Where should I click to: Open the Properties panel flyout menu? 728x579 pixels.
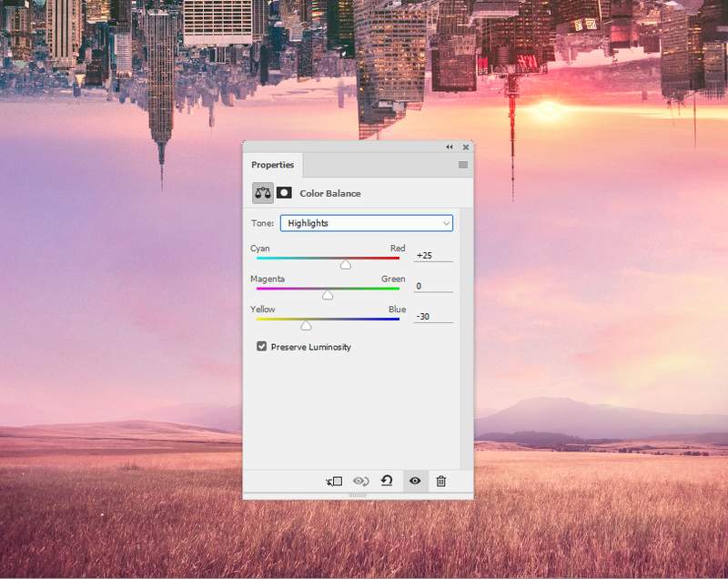[462, 165]
